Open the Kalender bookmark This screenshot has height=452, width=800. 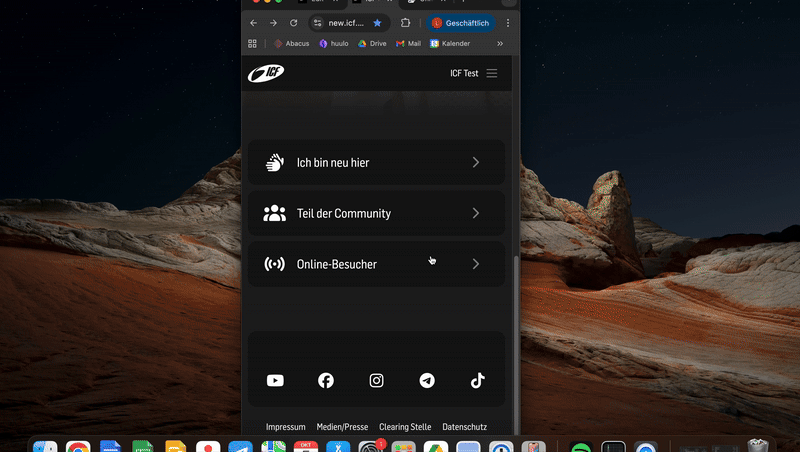pos(450,43)
